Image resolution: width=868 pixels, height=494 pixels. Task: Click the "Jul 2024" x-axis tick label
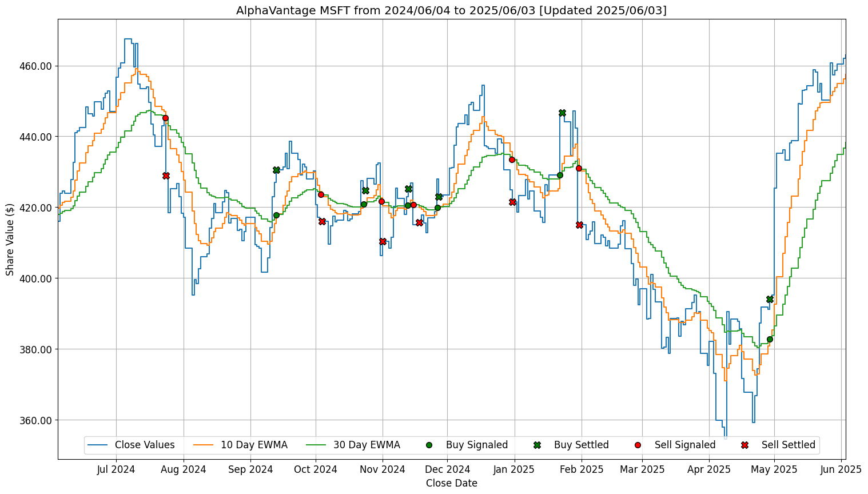(x=116, y=469)
